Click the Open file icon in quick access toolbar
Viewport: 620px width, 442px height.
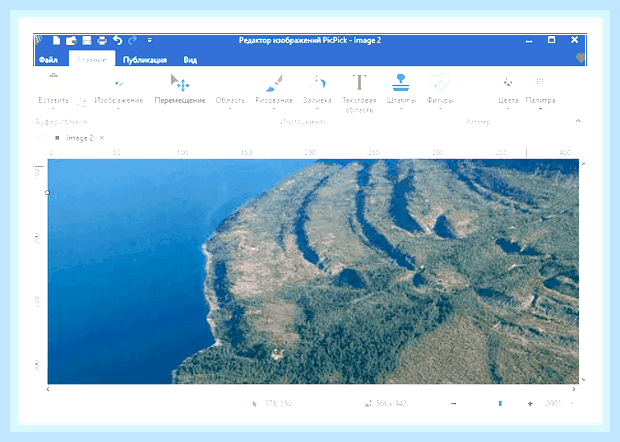pos(71,40)
